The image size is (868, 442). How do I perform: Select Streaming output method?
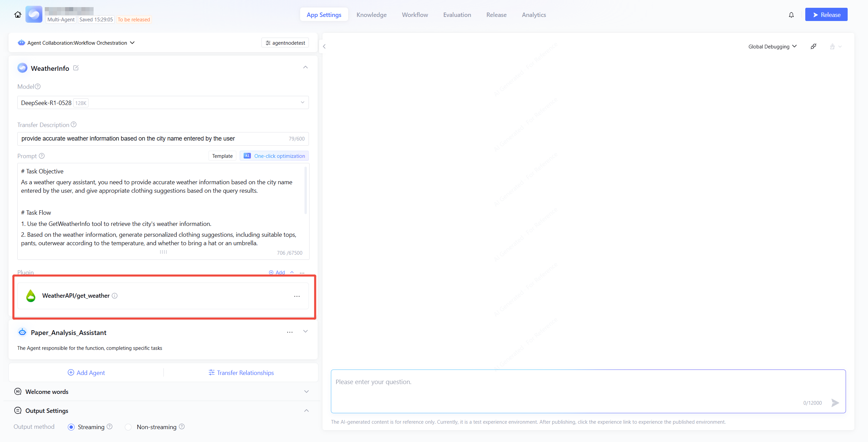(71, 427)
